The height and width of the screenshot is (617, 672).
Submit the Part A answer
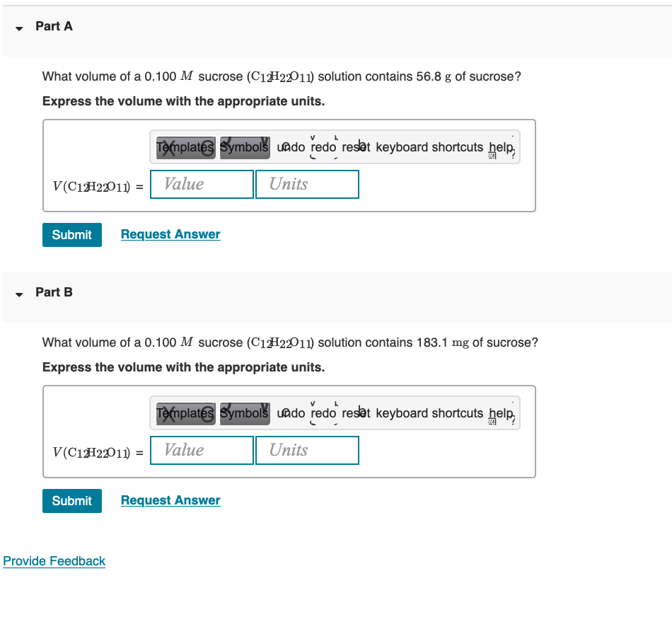71,234
